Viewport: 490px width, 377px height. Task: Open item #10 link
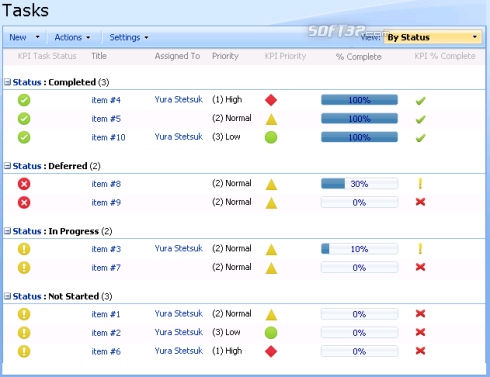pos(108,137)
